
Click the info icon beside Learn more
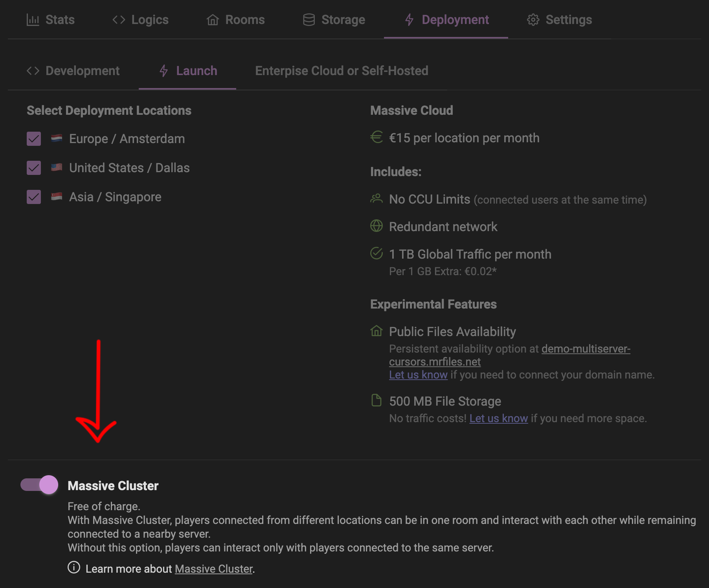pos(74,567)
